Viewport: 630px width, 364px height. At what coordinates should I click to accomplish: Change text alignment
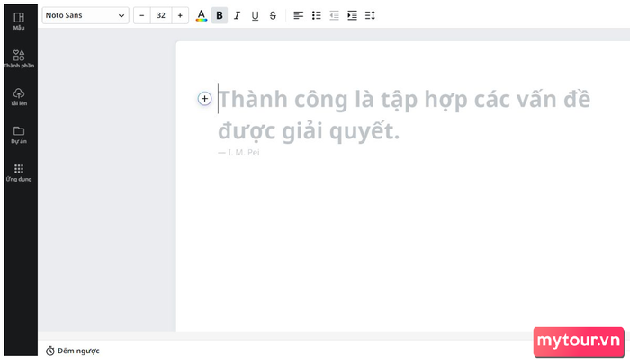point(298,15)
